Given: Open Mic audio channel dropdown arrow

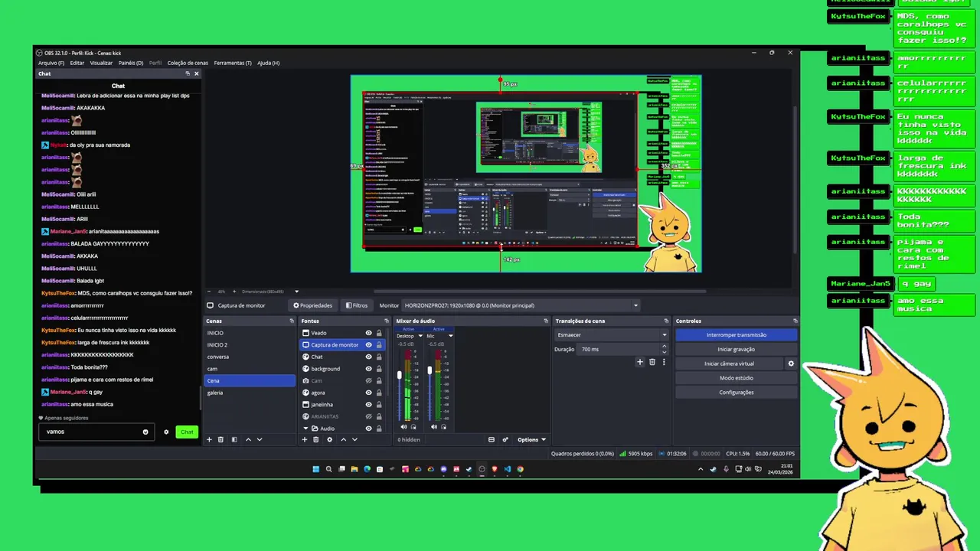Looking at the screenshot, I should tap(450, 336).
